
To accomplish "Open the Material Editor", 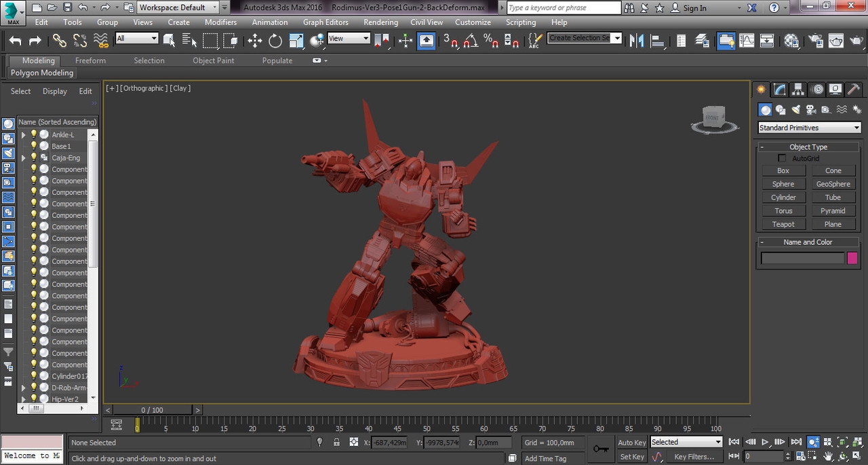I will pos(791,41).
